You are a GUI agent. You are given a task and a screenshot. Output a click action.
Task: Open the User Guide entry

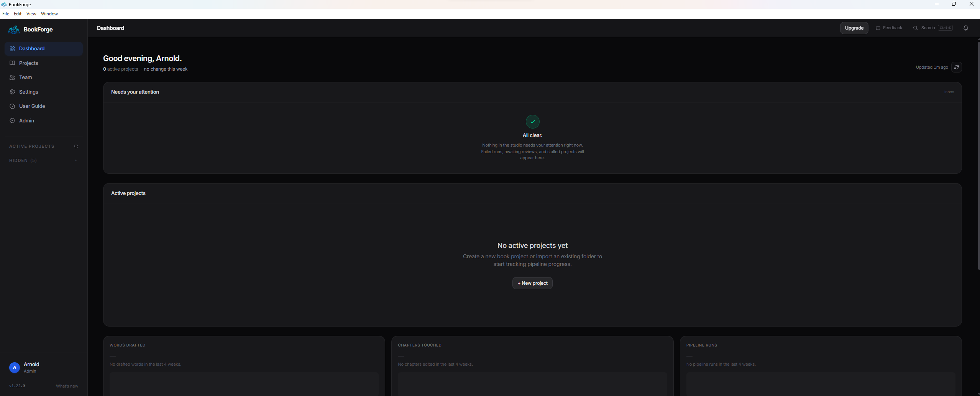click(x=44, y=106)
